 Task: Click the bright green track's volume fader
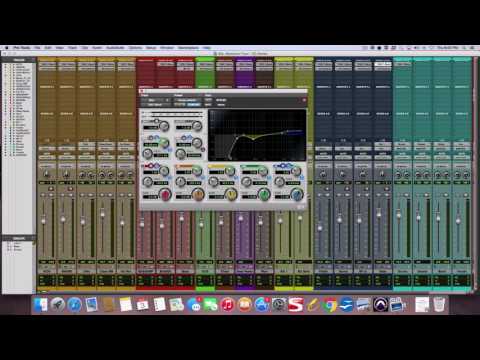coord(201,224)
